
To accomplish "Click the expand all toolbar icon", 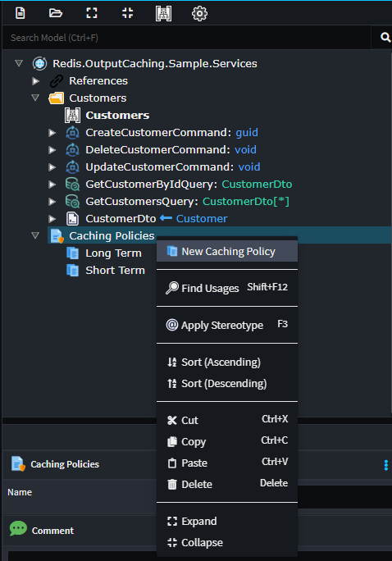I will point(92,13).
